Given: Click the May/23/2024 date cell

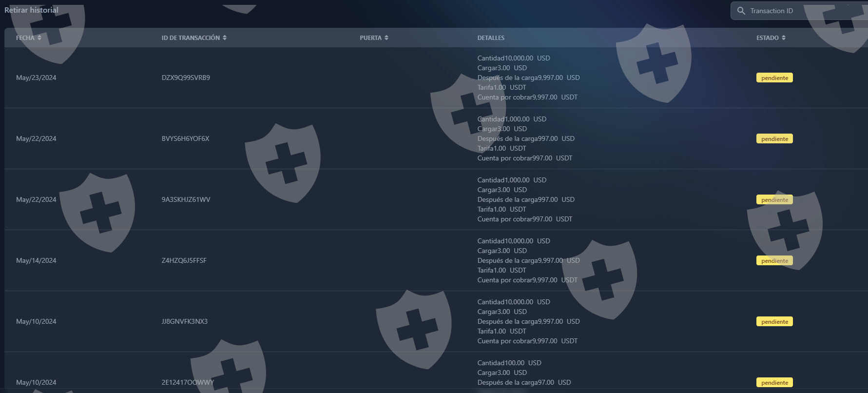Looking at the screenshot, I should point(36,78).
